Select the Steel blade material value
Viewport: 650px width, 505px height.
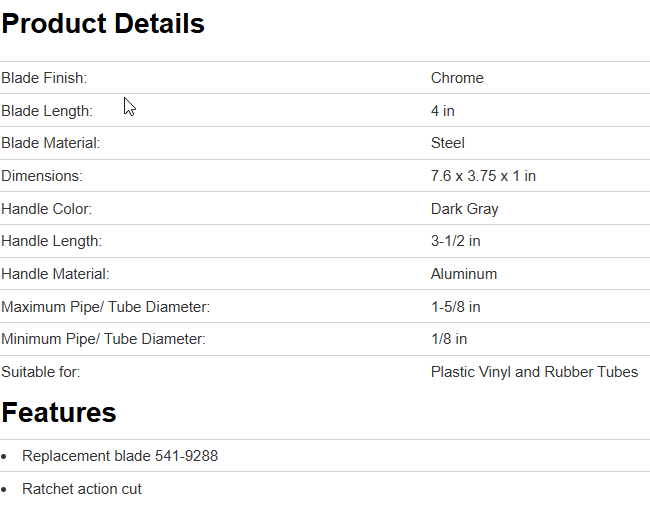448,143
